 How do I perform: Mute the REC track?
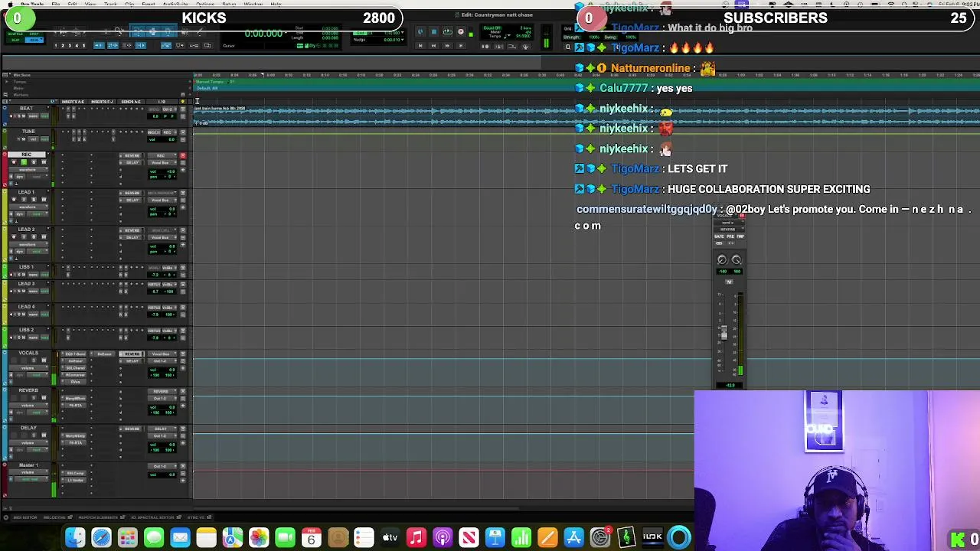[x=44, y=161]
